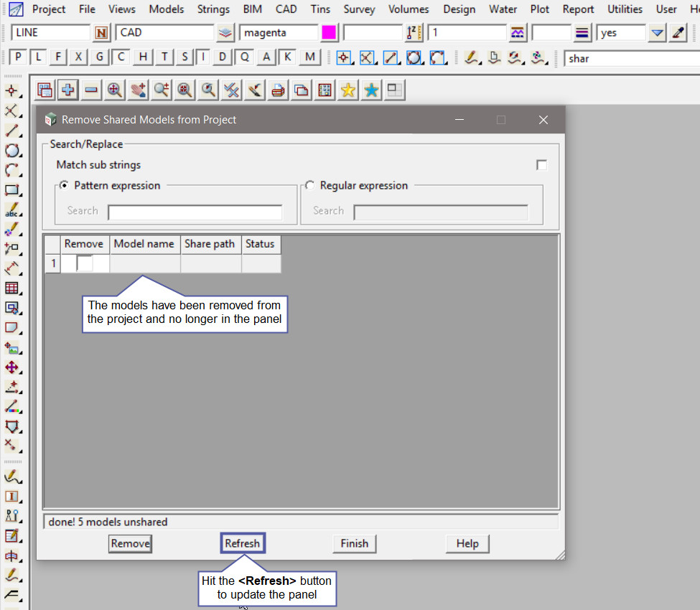Select the Regular expression radio button

(310, 185)
